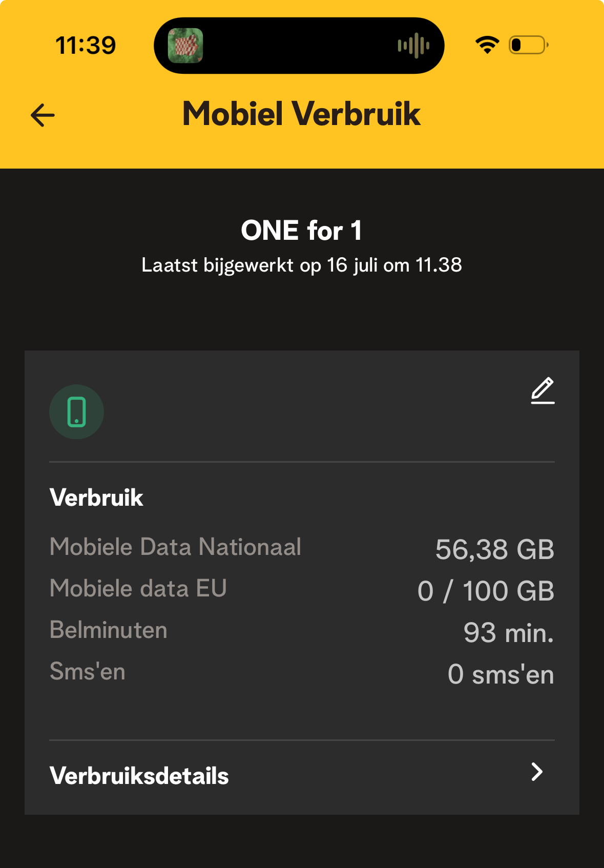Select the ONE for 1 plan heading
The width and height of the screenshot is (604, 868).
point(301,231)
